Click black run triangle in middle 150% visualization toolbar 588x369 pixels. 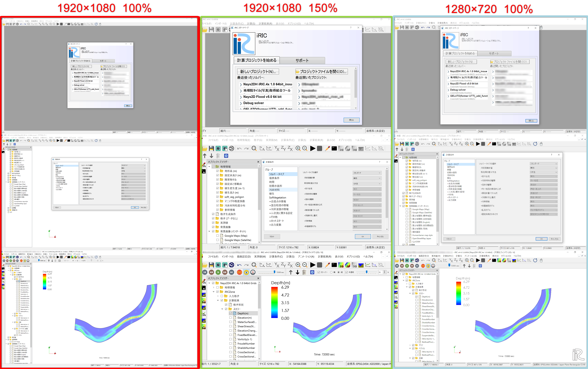pos(312,265)
